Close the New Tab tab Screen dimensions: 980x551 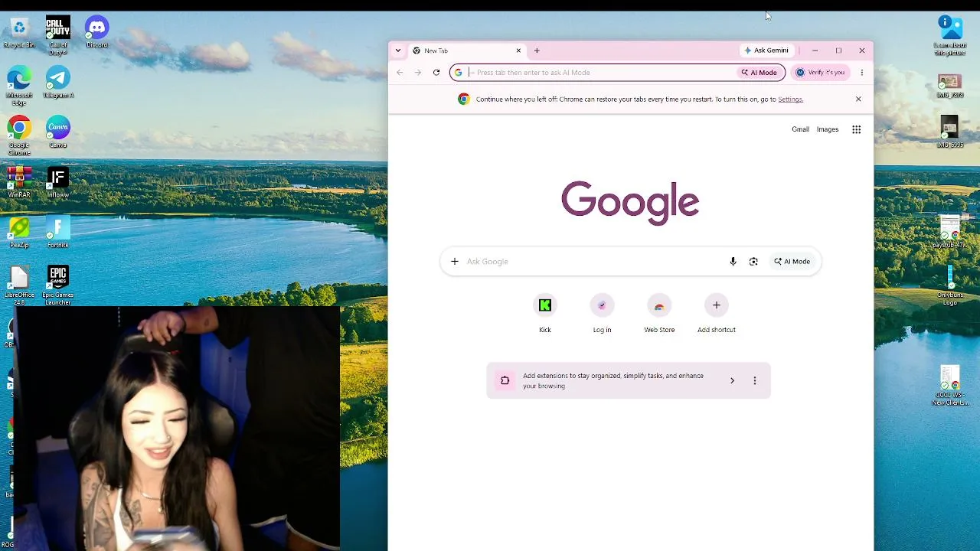tap(518, 51)
